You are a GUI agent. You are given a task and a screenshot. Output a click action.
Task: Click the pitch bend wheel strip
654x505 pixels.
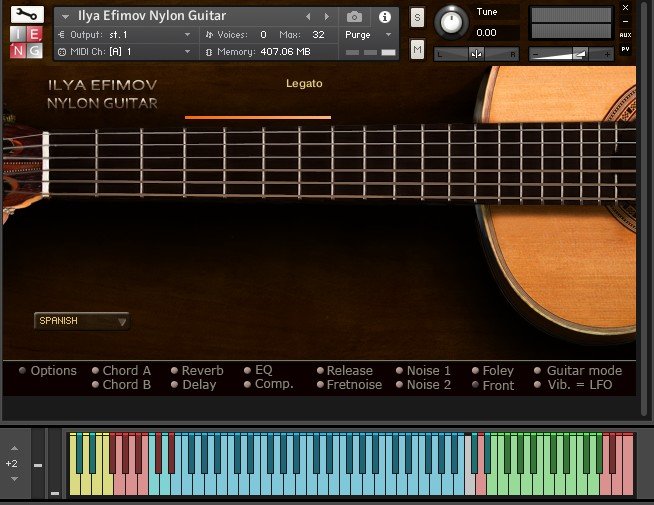[38, 464]
